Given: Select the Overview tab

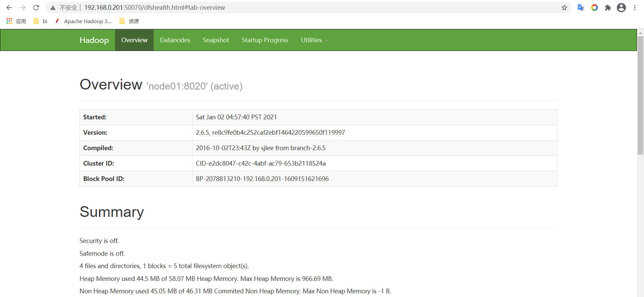Looking at the screenshot, I should tap(134, 40).
